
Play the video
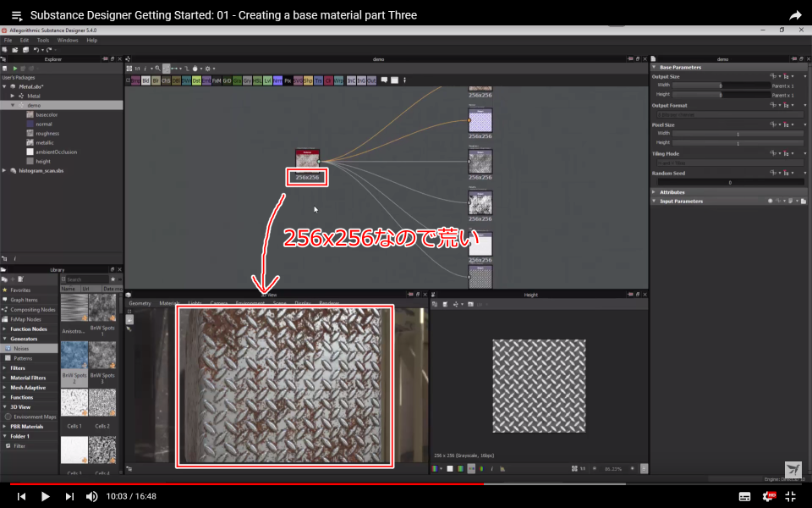45,496
